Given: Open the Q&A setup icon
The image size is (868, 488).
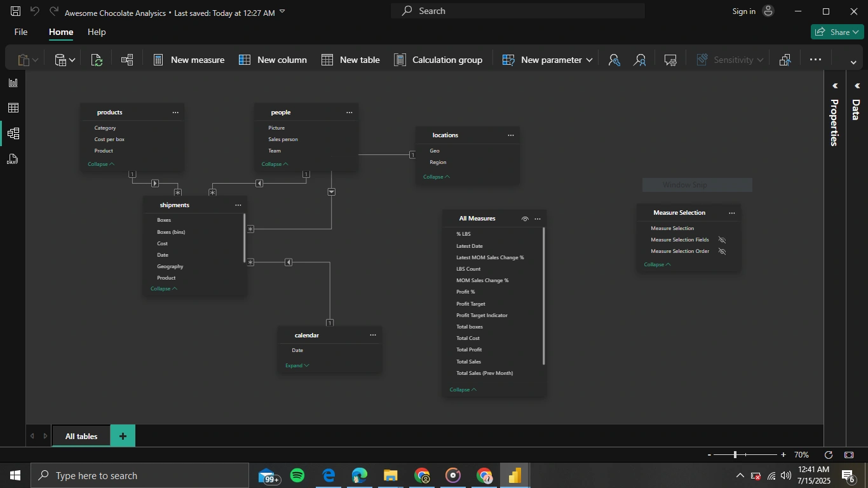Looking at the screenshot, I should [670, 60].
